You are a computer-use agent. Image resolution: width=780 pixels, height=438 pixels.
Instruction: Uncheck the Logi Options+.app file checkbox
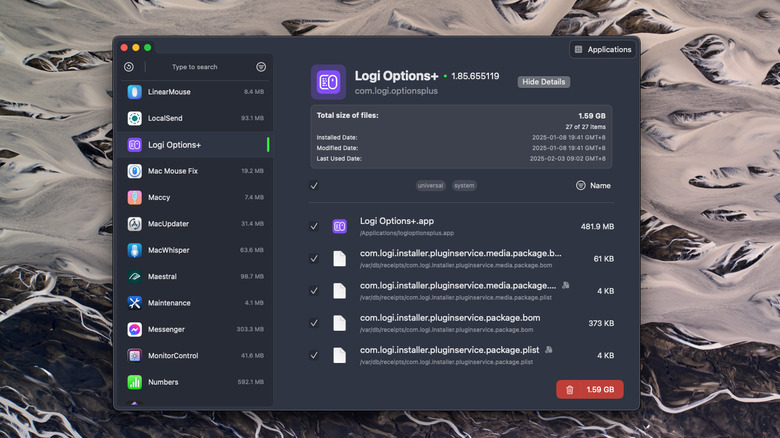(314, 227)
